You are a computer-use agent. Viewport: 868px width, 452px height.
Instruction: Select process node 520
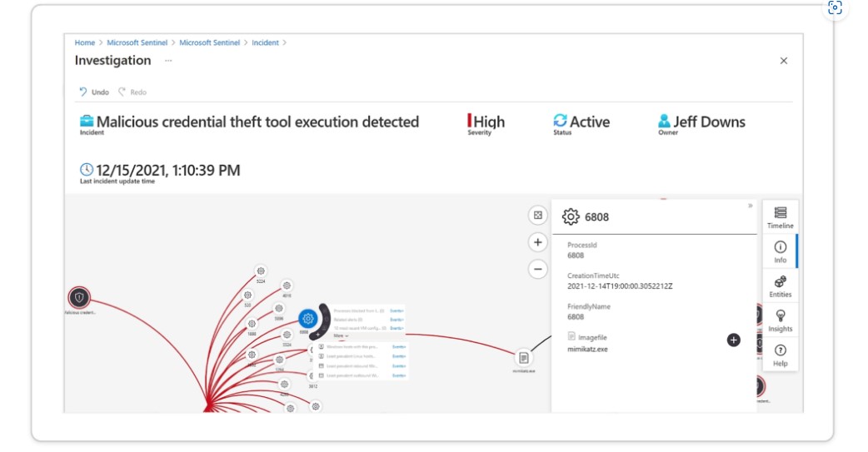[248, 295]
